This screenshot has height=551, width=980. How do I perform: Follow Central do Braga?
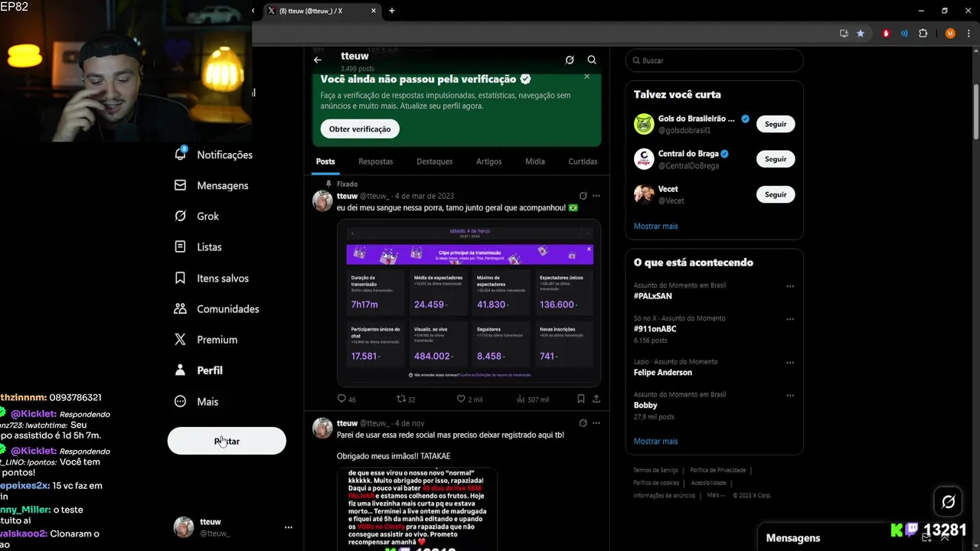pyautogui.click(x=776, y=159)
